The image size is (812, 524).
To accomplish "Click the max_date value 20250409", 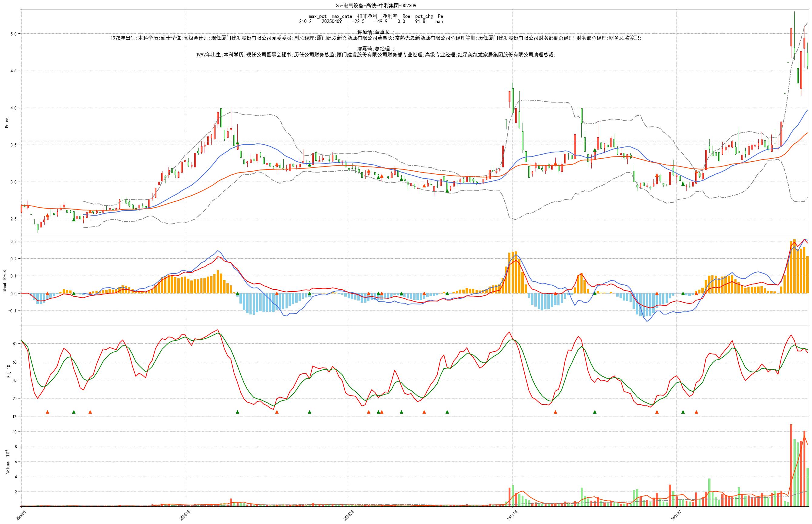I will 332,22.
